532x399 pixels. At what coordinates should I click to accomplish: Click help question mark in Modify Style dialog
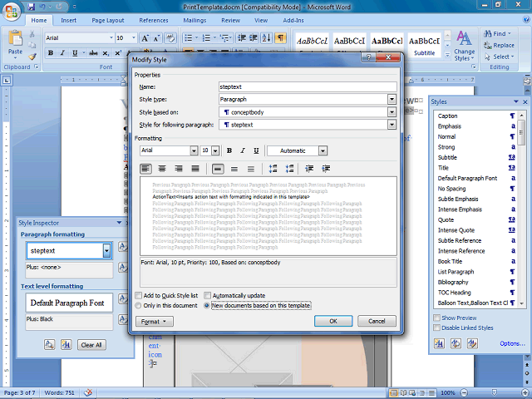(x=369, y=57)
